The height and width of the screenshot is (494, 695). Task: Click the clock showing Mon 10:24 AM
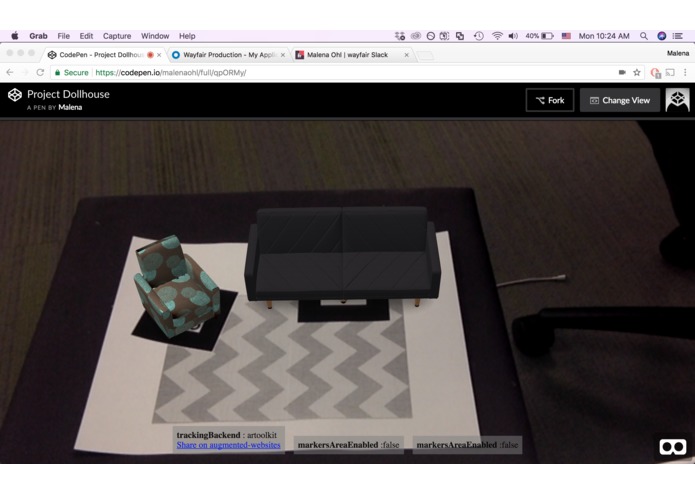(604, 36)
